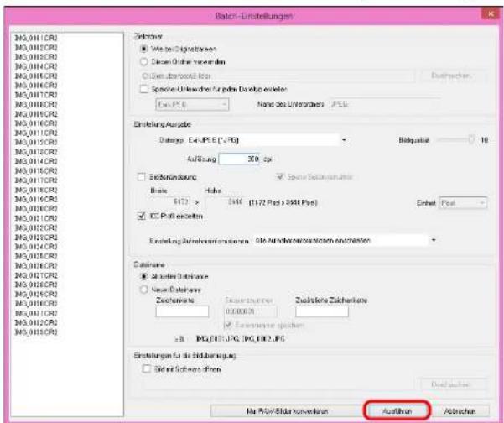Image resolution: width=504 pixels, height=423 pixels.
Task: Select IMG_0013.CR2 in the file list
Action: (x=36, y=152)
